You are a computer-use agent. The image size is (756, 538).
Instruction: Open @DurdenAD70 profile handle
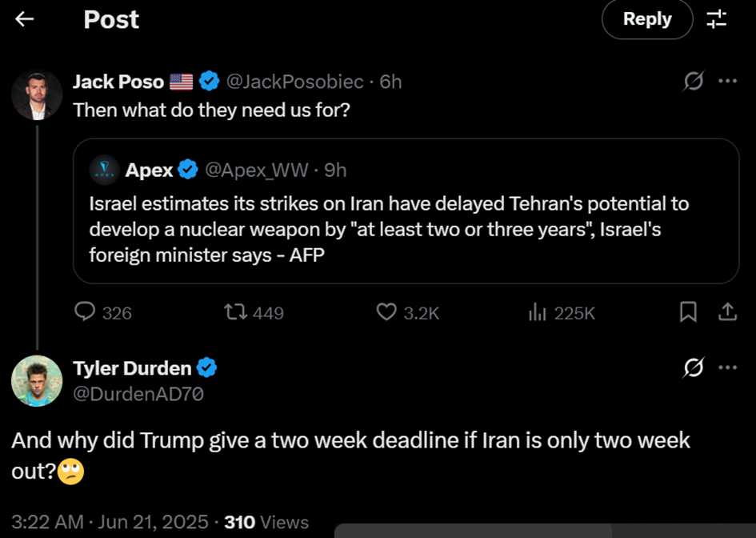[138, 394]
